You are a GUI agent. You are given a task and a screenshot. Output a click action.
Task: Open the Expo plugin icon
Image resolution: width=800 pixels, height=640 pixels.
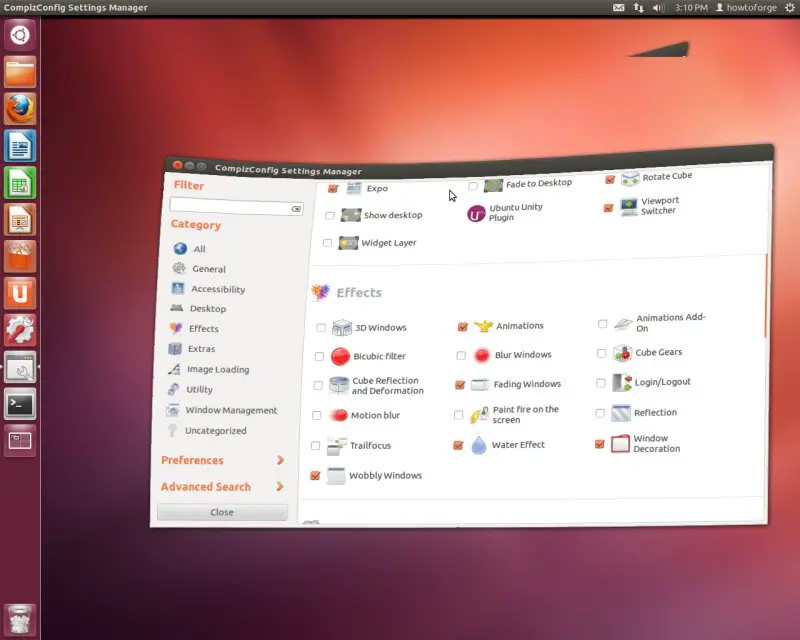click(x=354, y=188)
